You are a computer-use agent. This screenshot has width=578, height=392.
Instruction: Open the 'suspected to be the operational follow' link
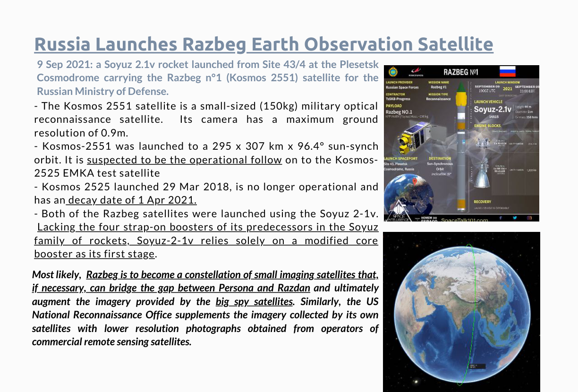(x=184, y=160)
